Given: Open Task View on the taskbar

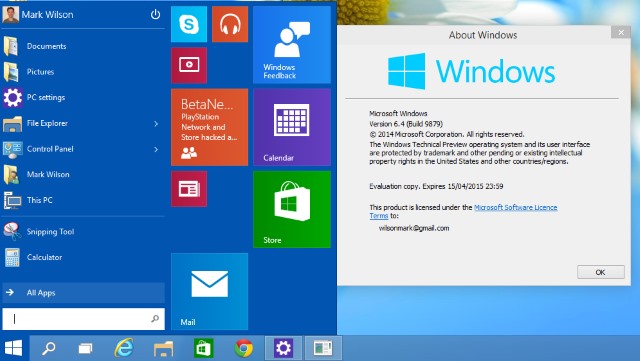Looking at the screenshot, I should [85, 348].
